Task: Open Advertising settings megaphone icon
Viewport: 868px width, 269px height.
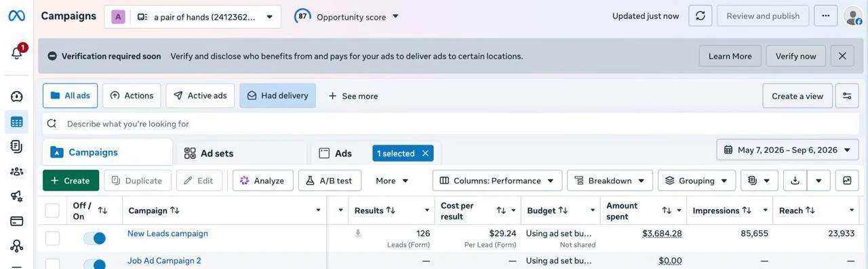Action: click(17, 196)
